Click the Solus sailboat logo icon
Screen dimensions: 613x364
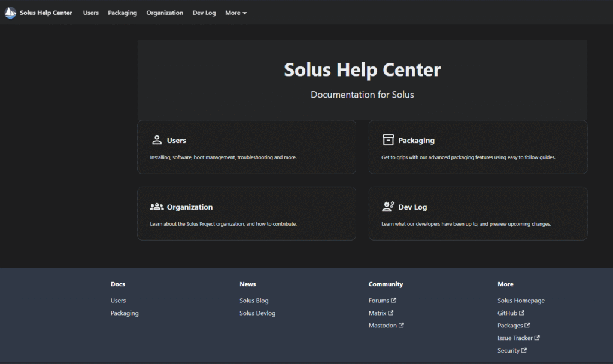[x=10, y=13]
